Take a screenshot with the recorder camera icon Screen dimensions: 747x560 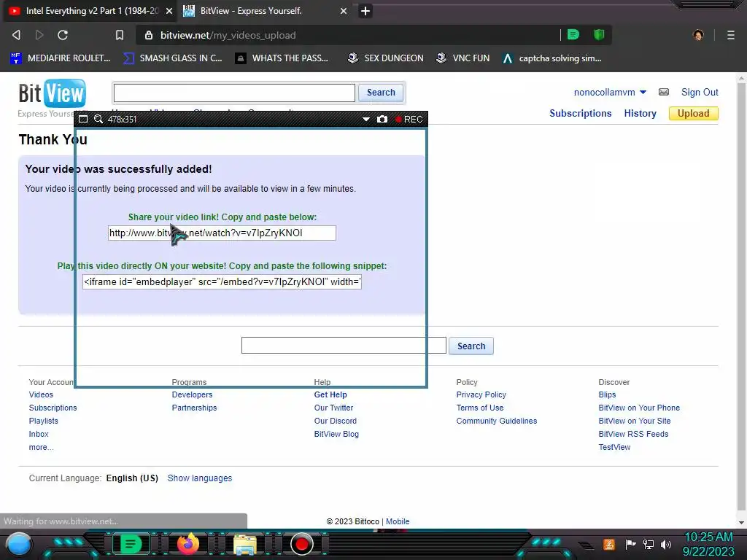[382, 119]
